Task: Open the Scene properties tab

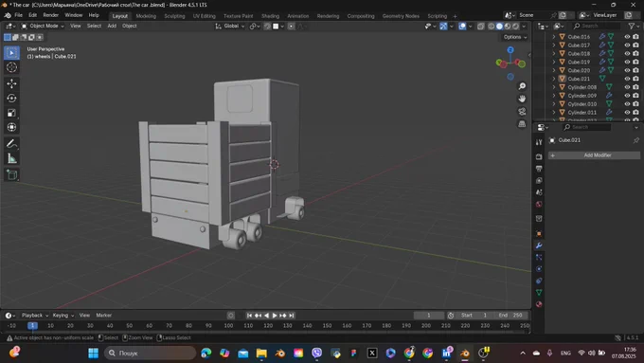Action: click(x=539, y=192)
